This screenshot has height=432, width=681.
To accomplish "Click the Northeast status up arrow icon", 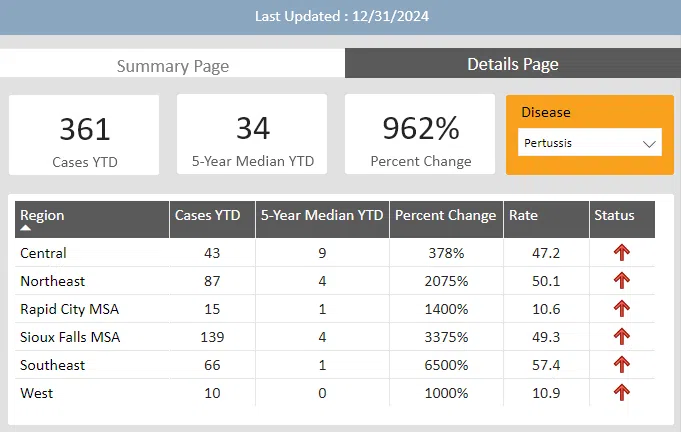I will 622,281.
